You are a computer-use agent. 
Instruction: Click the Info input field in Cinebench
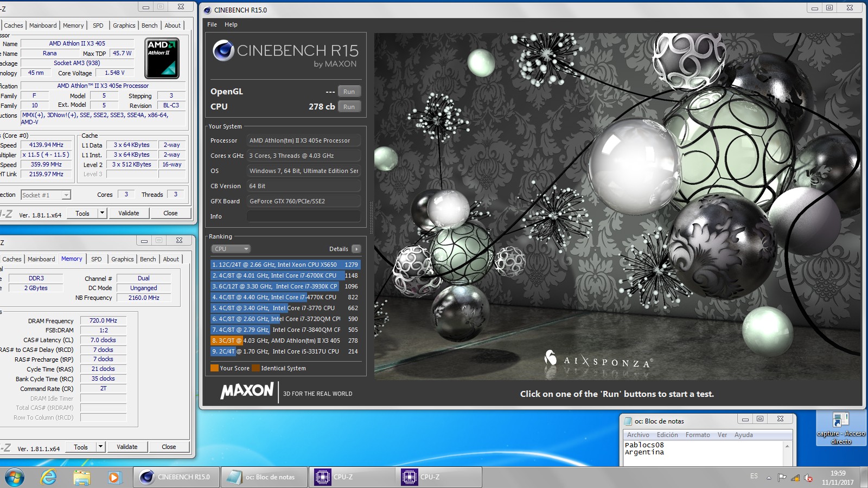[304, 216]
